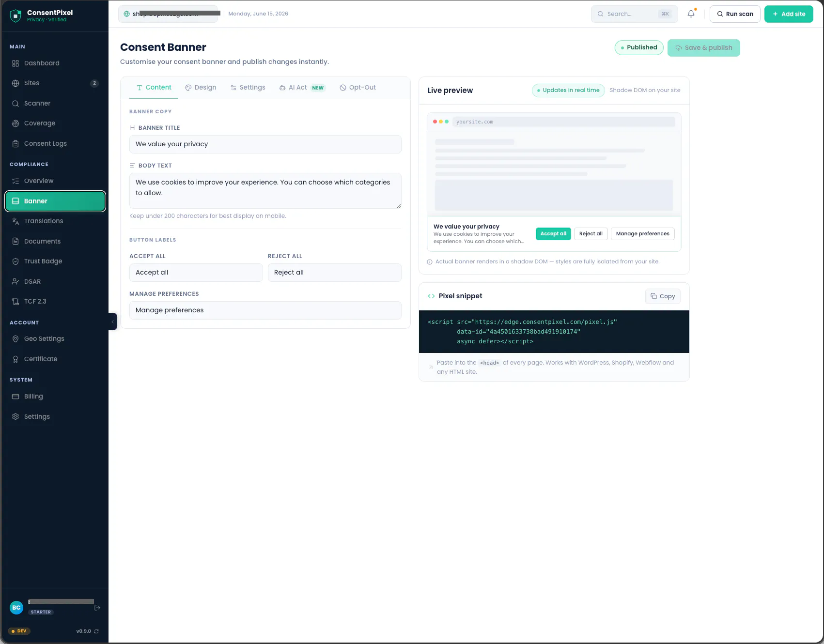
Task: Click the Pixel snippet code brackets icon
Action: click(431, 296)
